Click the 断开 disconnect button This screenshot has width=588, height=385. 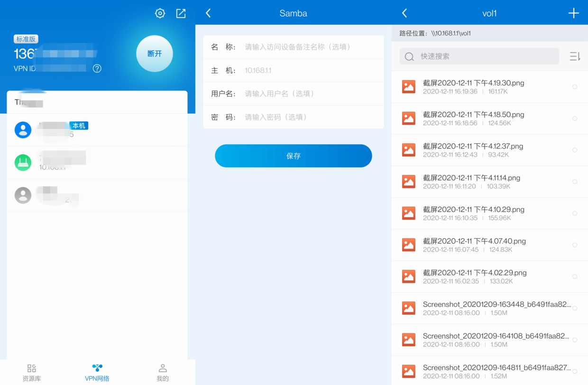click(x=155, y=54)
